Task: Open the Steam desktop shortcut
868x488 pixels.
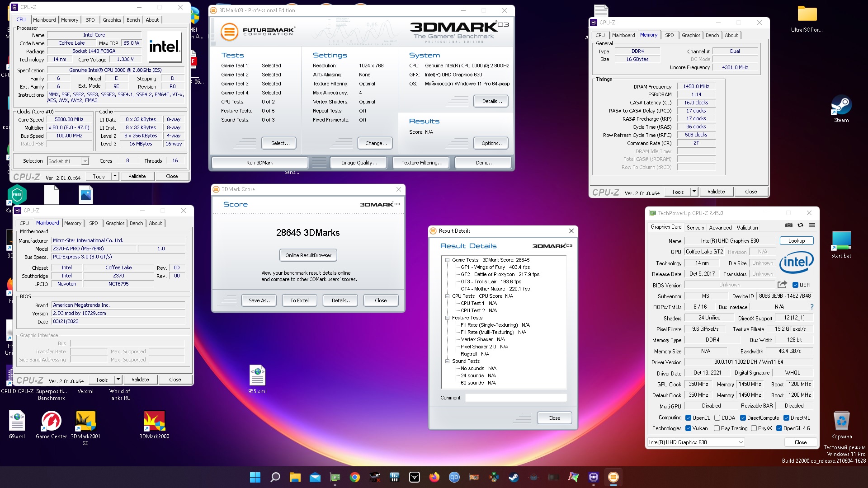Action: tap(841, 109)
